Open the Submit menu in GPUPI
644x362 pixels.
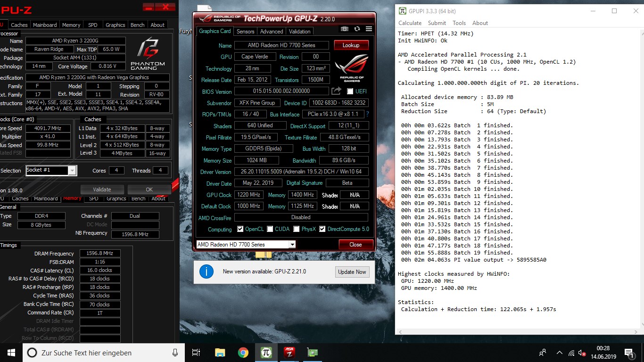[x=437, y=23]
